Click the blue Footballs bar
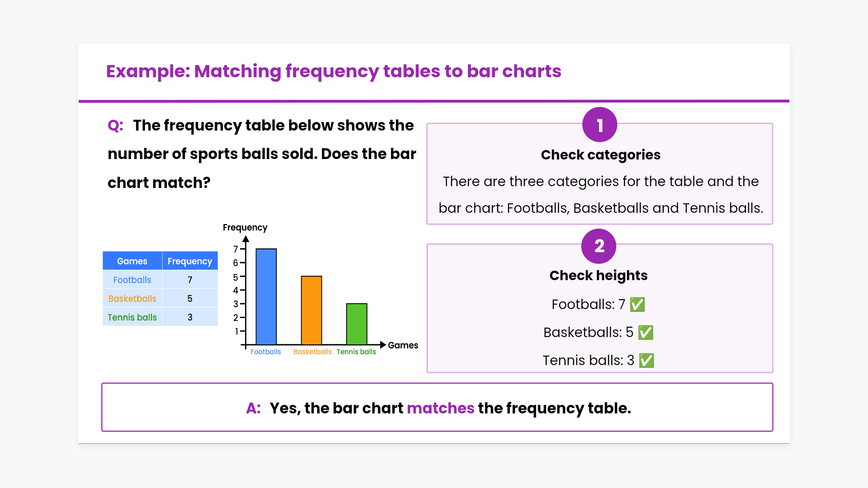Image resolution: width=868 pixels, height=488 pixels. coord(266,297)
